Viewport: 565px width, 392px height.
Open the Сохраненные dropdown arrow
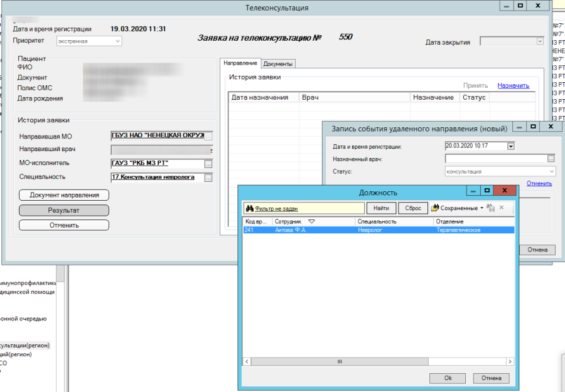pyautogui.click(x=482, y=208)
